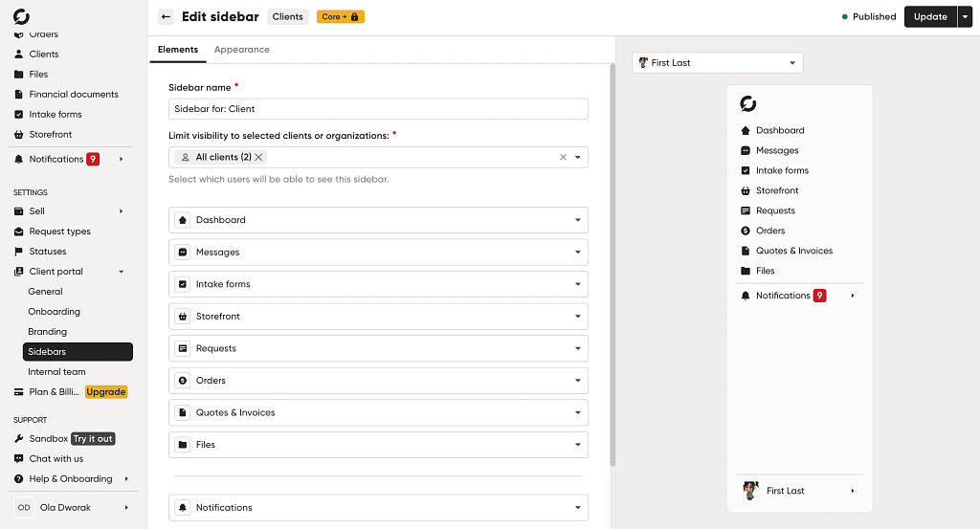The image size is (980, 529).
Task: Click the Client portal icon
Action: [19, 271]
